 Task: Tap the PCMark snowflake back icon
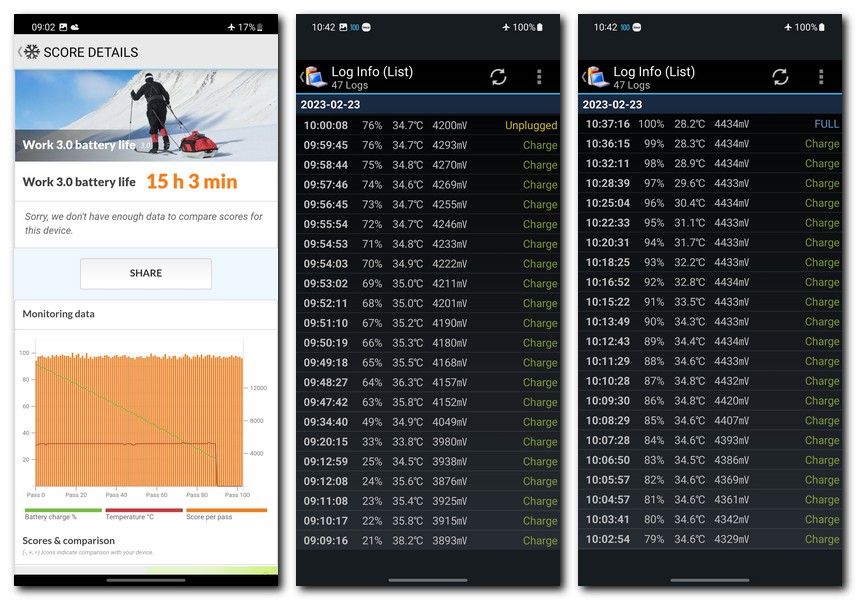(30, 52)
